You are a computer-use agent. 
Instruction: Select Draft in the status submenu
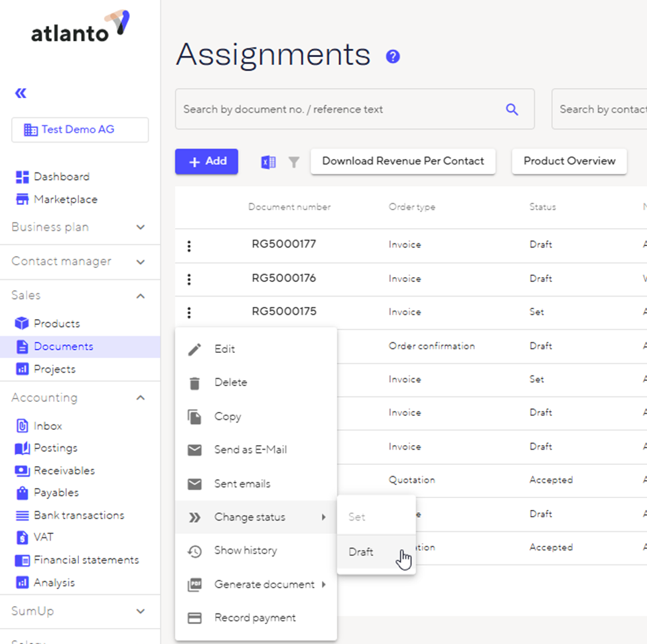coord(362,552)
